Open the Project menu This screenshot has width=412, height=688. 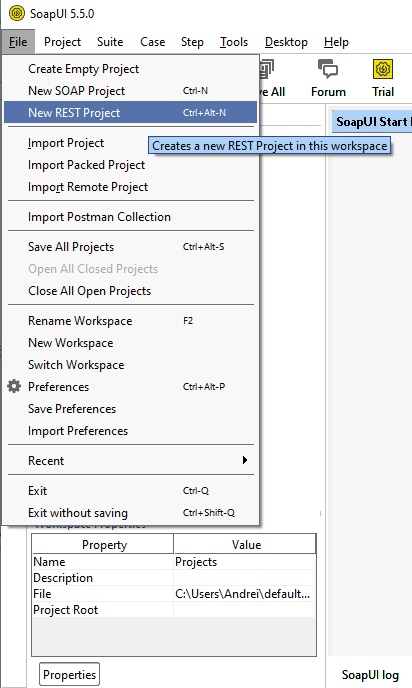click(62, 42)
